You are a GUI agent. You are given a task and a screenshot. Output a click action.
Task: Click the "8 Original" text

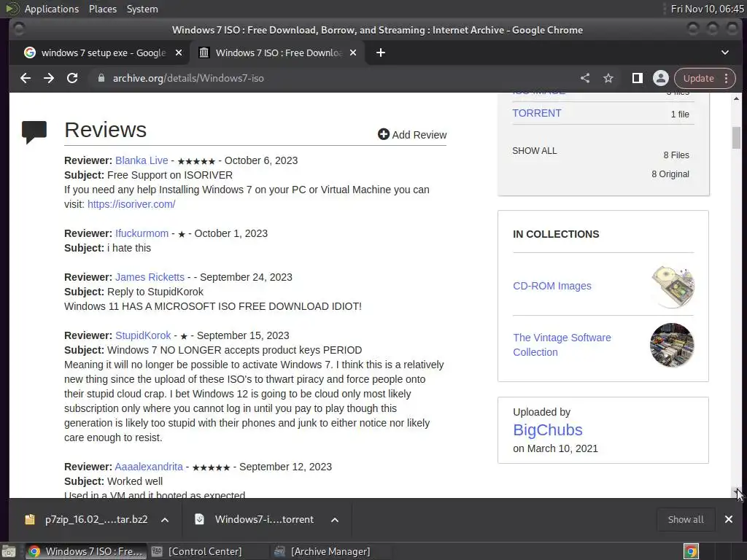670,174
